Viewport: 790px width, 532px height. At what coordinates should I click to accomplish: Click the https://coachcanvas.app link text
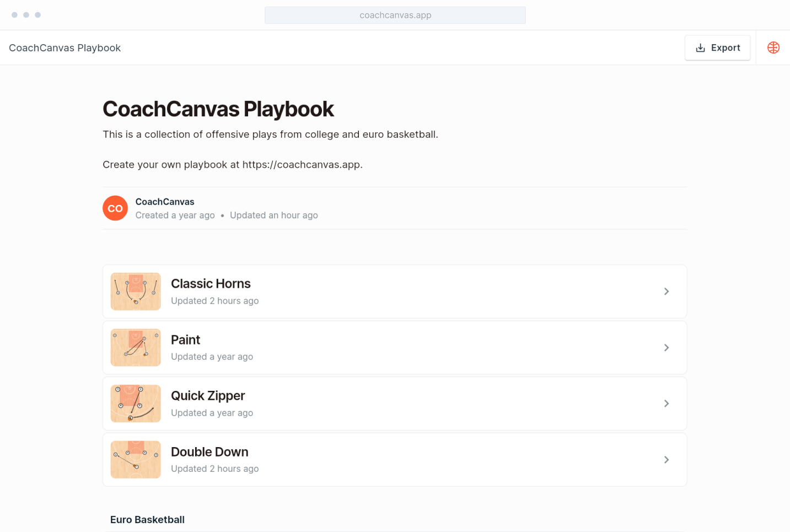click(x=301, y=165)
